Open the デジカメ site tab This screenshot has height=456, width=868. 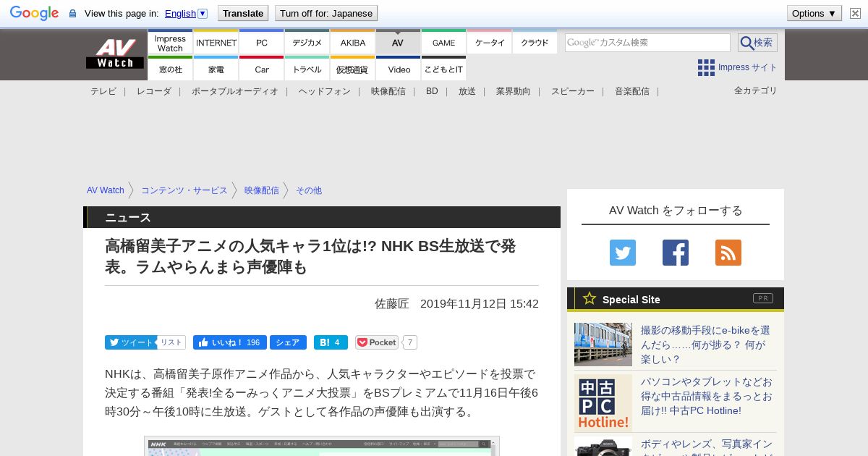(x=307, y=43)
